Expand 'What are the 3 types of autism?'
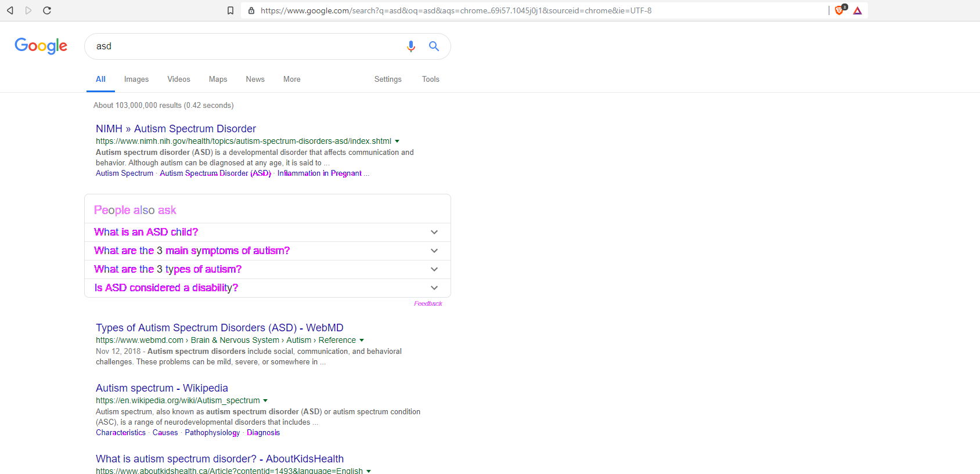 coord(268,269)
